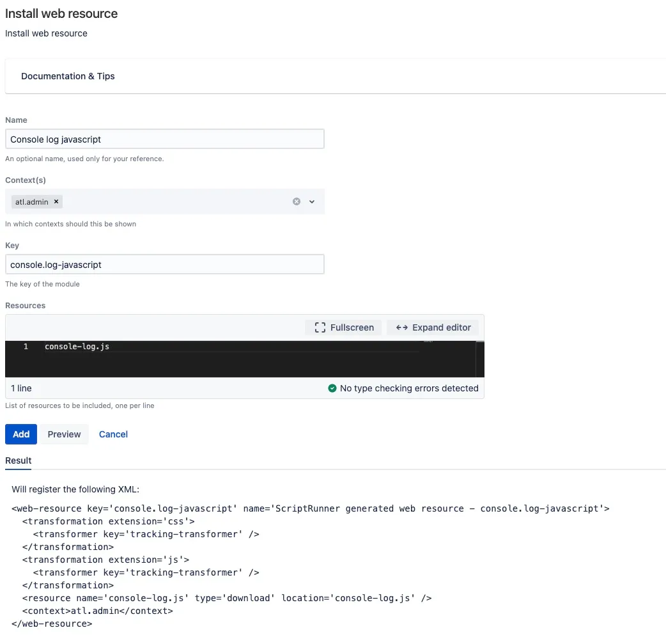Click the resource name='console-log.js' XML line
666x644 pixels.
(227, 598)
